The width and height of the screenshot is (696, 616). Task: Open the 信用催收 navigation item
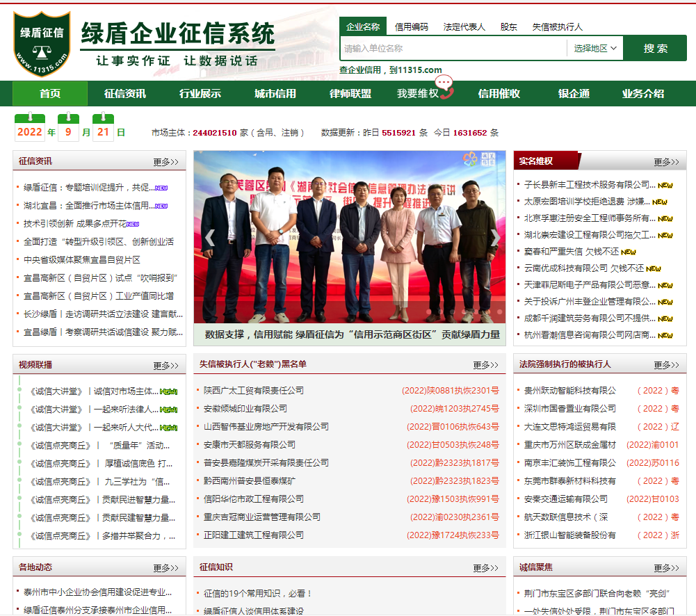499,94
